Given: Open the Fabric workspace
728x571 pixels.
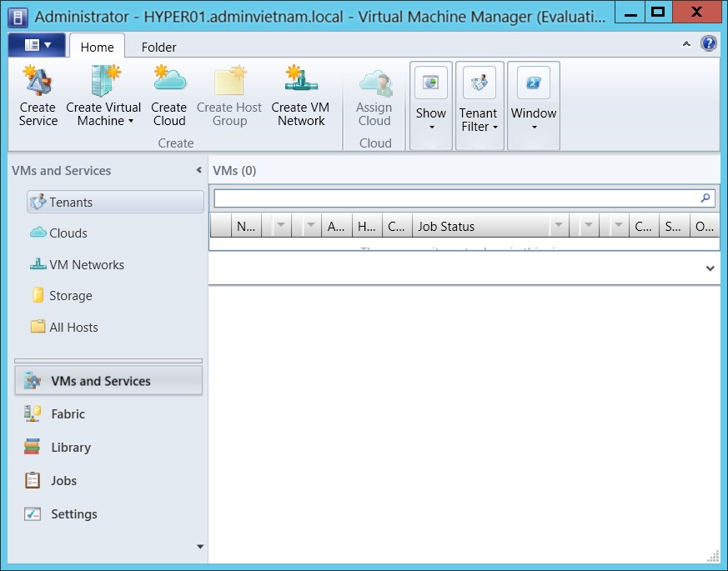Looking at the screenshot, I should coord(108,413).
